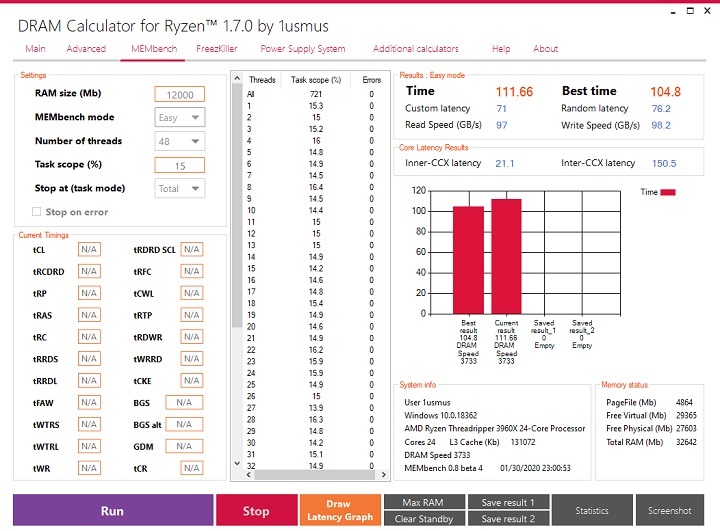This screenshot has width=720, height=531.
Task: Click the Random latency value 76.2
Action: (x=661, y=108)
